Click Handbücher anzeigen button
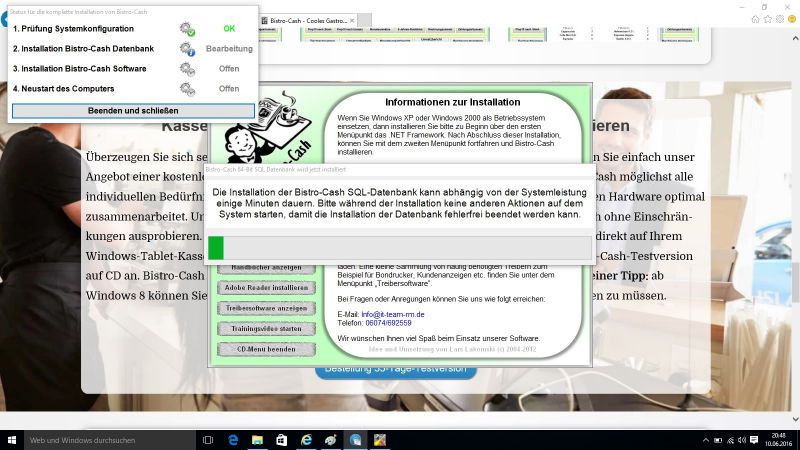800x450 pixels. pos(266,268)
